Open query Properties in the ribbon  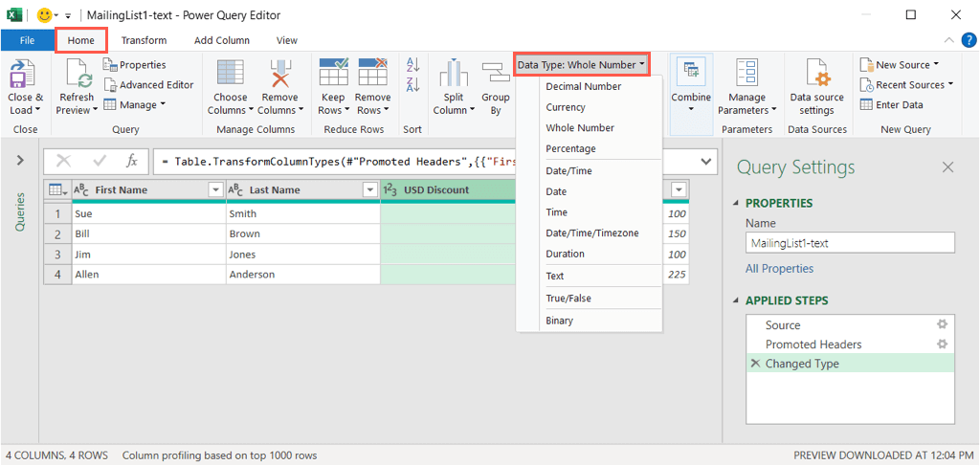134,65
